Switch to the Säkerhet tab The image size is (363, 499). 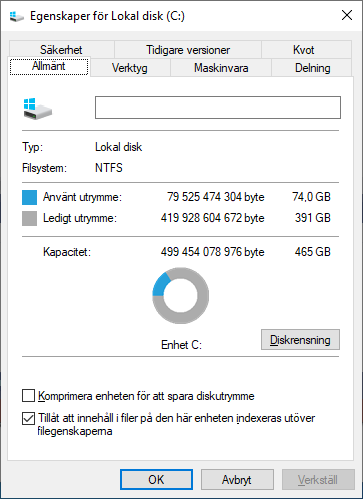(62, 50)
